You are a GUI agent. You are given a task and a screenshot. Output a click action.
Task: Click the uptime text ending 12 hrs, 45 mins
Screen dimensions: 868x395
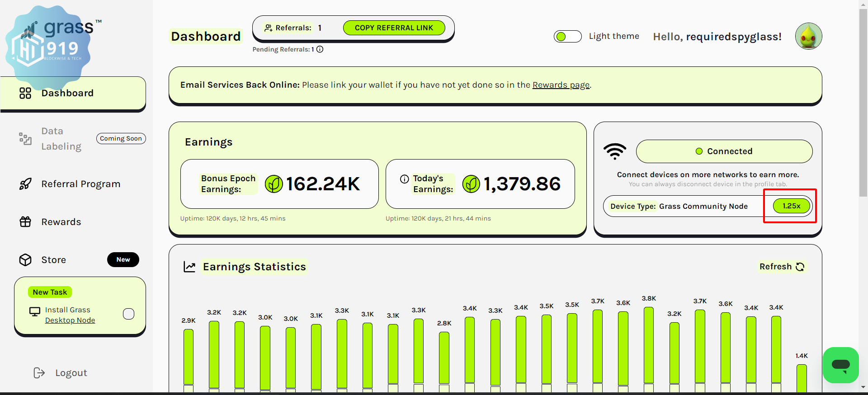pos(233,218)
